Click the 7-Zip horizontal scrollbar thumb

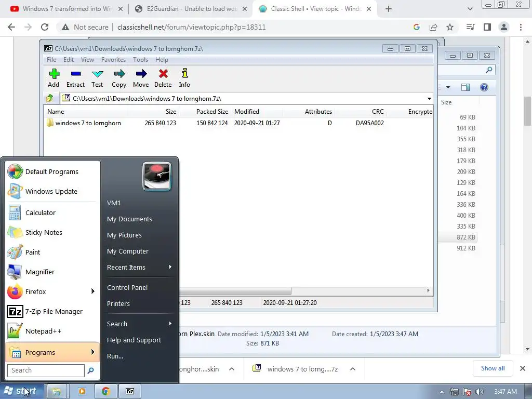pos(235,291)
